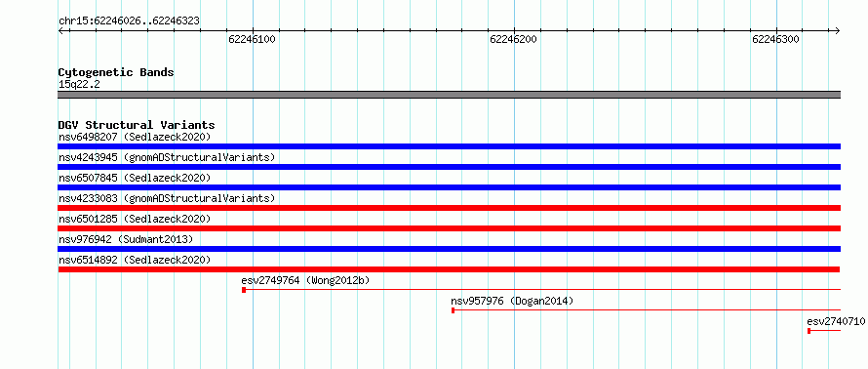The width and height of the screenshot is (868, 369).
Task: Select the blue bar for nsv4243945
Action: 450,167
